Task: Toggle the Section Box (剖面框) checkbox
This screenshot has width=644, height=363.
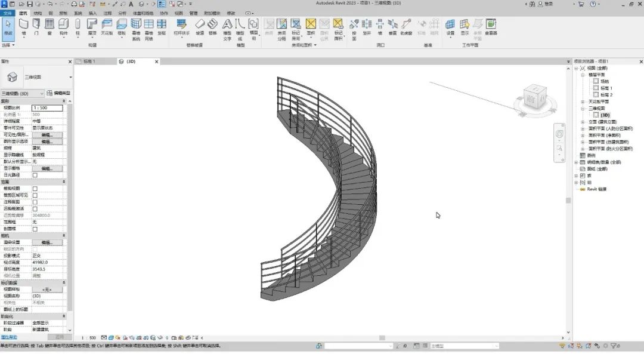Action: click(35, 229)
